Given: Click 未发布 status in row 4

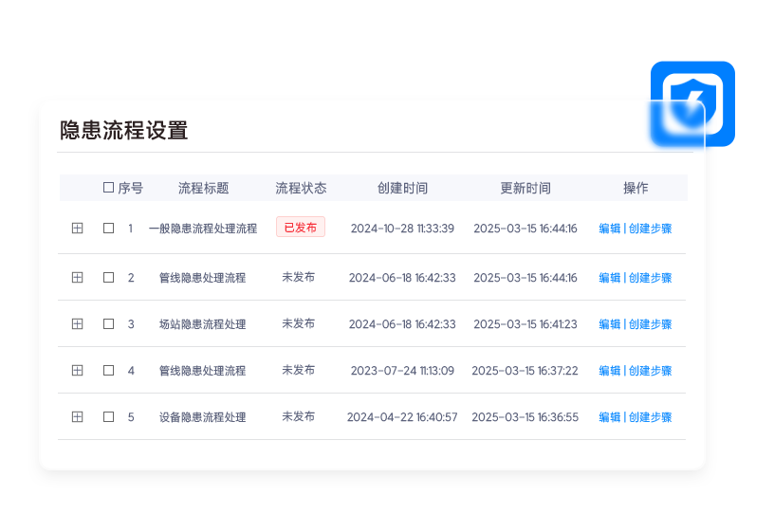Looking at the screenshot, I should (x=298, y=371).
